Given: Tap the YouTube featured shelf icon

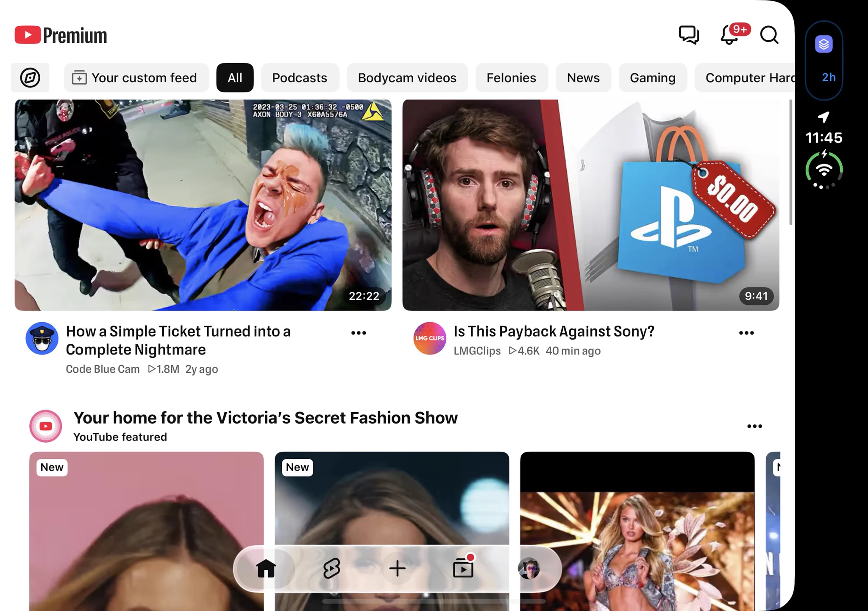Looking at the screenshot, I should 46,426.
